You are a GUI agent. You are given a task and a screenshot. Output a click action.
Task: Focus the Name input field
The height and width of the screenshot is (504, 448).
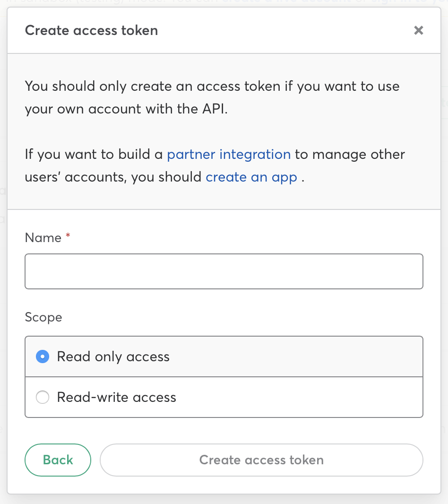coord(224,271)
